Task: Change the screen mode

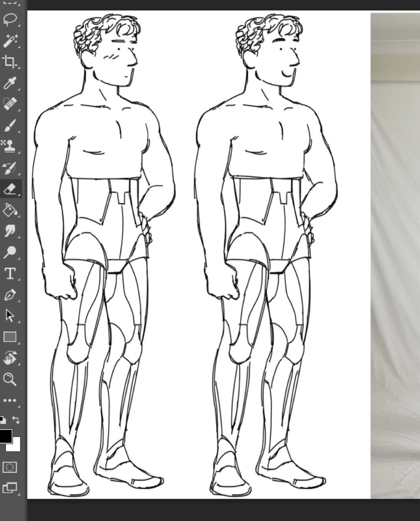Action: [10, 488]
